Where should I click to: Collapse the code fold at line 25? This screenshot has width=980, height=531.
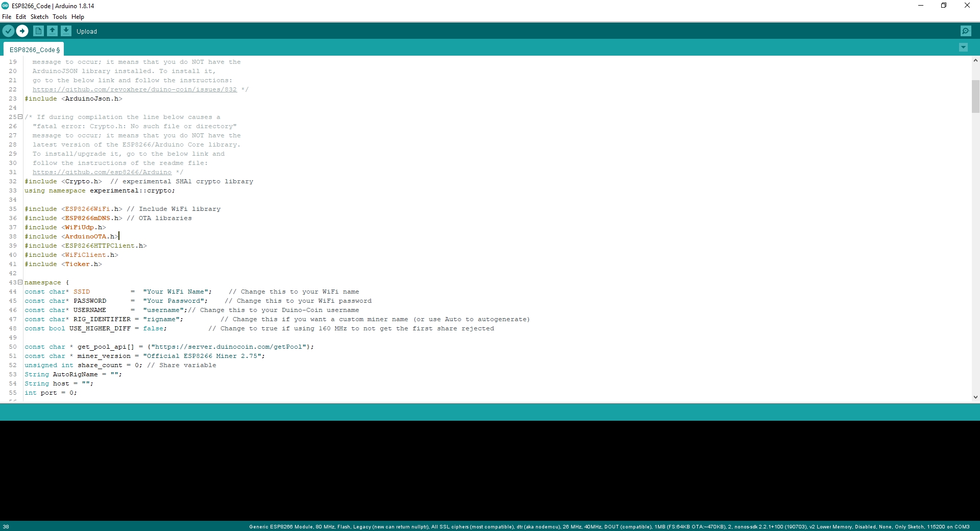[20, 117]
